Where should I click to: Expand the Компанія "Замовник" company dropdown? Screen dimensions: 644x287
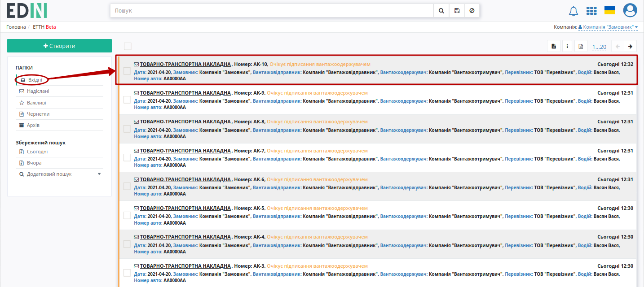(x=608, y=27)
